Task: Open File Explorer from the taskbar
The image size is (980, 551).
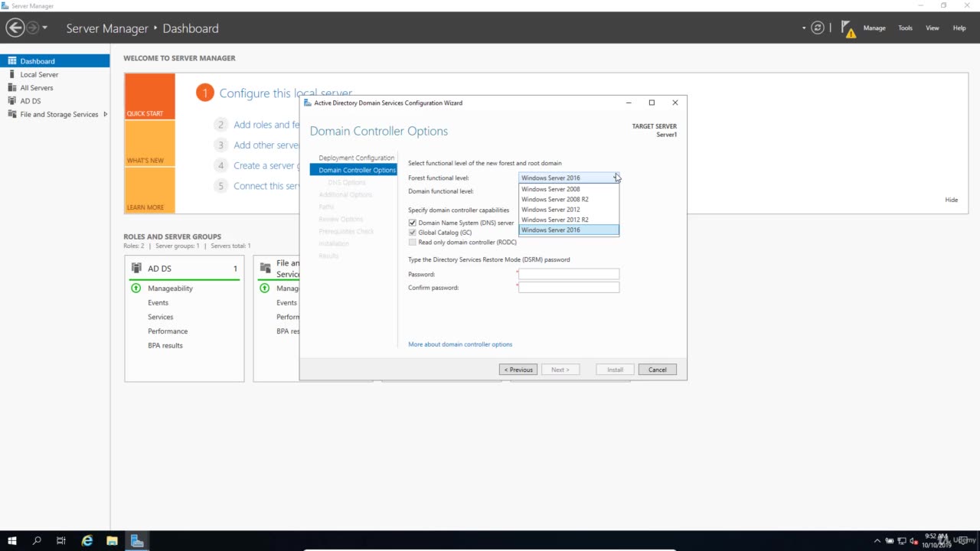Action: point(112,541)
